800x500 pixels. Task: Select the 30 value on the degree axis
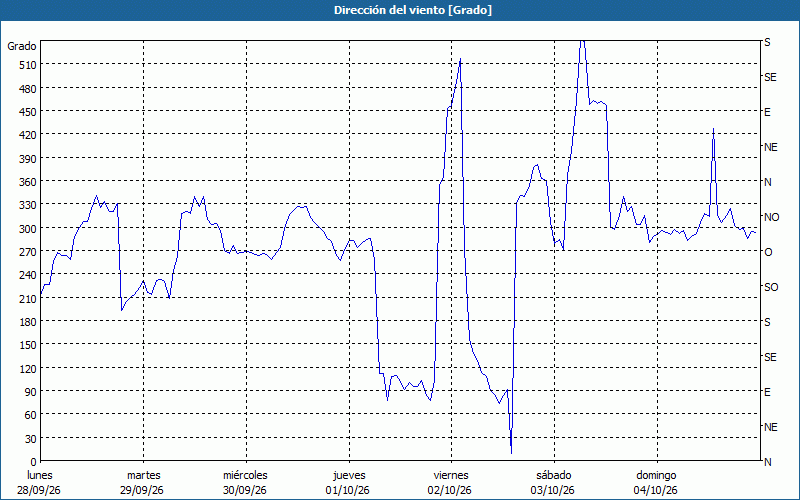[x=31, y=439]
